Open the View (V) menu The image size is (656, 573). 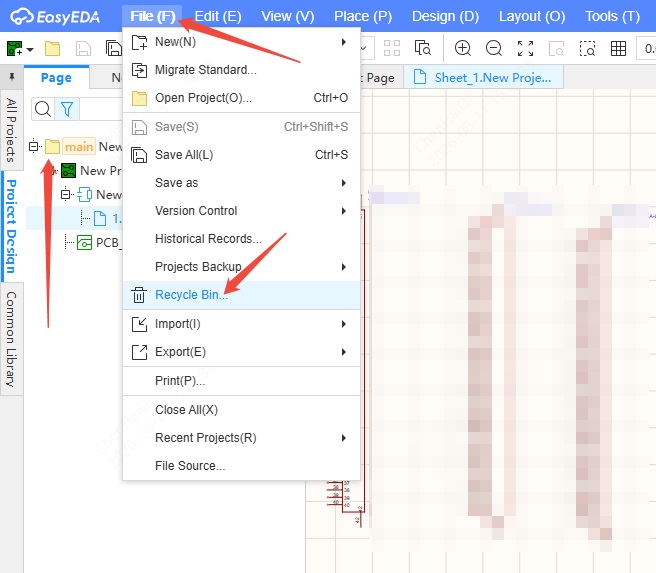288,16
